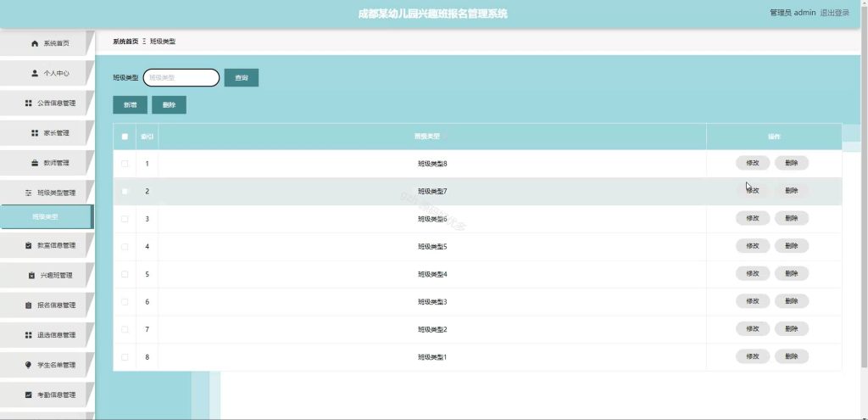Open 退选信息管理 in the sidebar

point(47,335)
